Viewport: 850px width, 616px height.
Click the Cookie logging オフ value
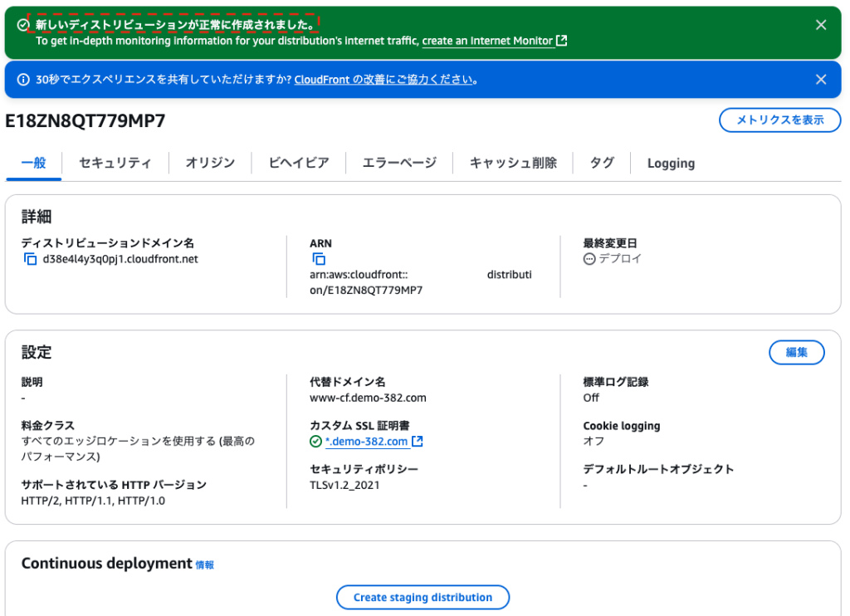[x=594, y=441]
